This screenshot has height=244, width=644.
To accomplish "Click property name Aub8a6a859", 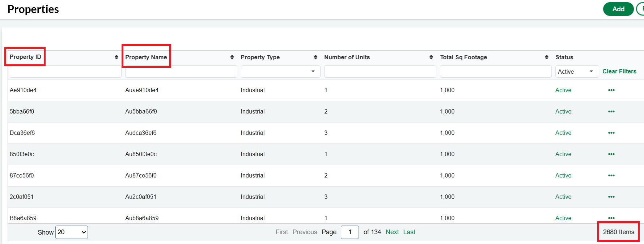I will [x=142, y=218].
